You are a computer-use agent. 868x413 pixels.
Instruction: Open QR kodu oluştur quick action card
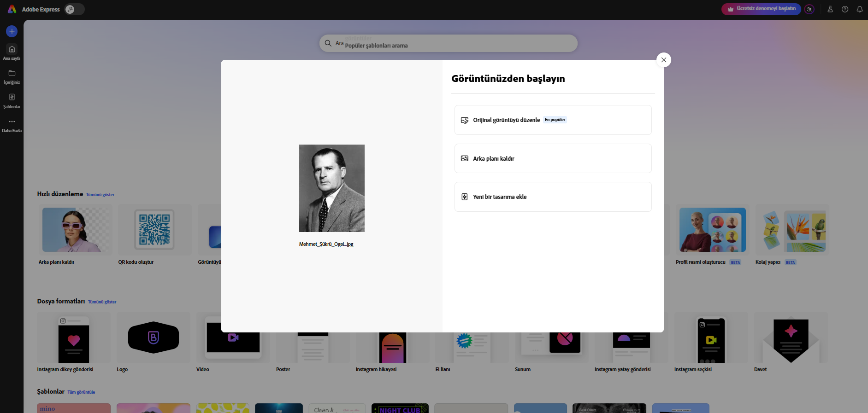[154, 230]
